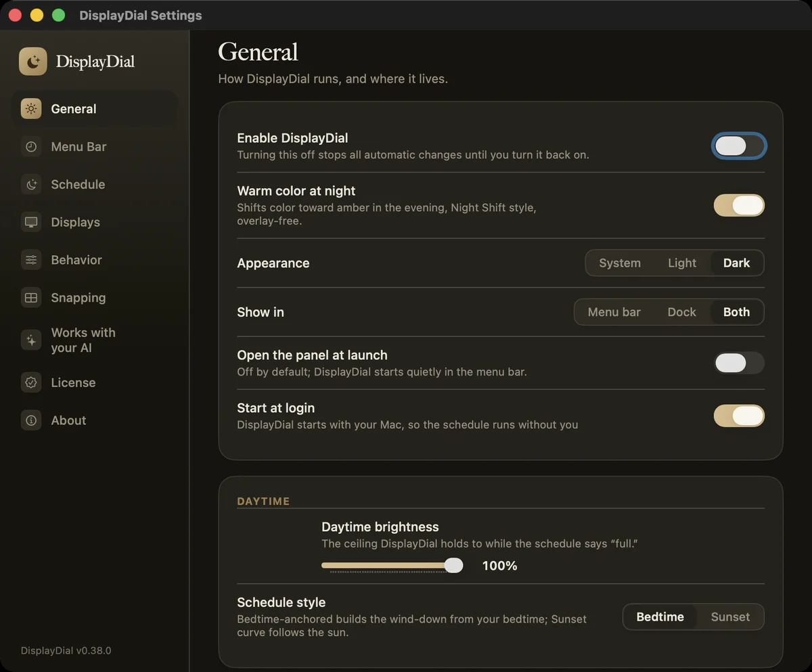Show DisplayDial in Menu bar only
The width and height of the screenshot is (812, 672).
[x=614, y=312]
